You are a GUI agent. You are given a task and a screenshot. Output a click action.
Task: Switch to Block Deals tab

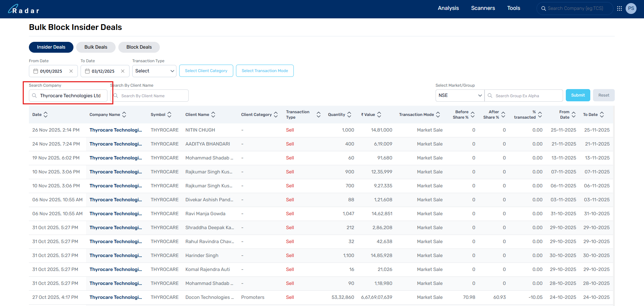139,47
